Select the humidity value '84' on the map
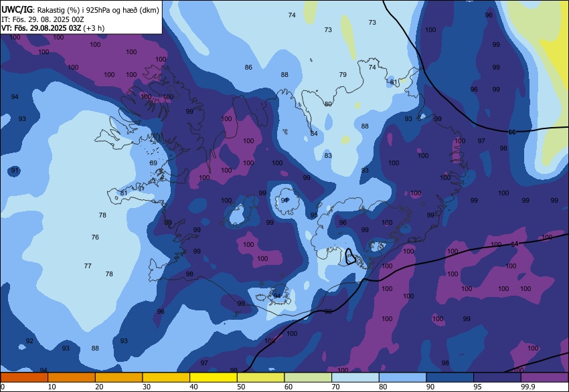 click(x=314, y=133)
